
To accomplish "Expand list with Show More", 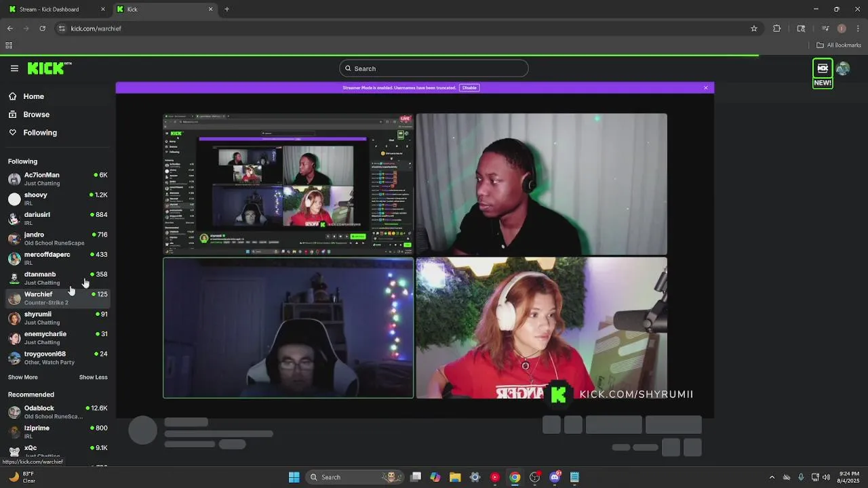I will click(x=23, y=378).
